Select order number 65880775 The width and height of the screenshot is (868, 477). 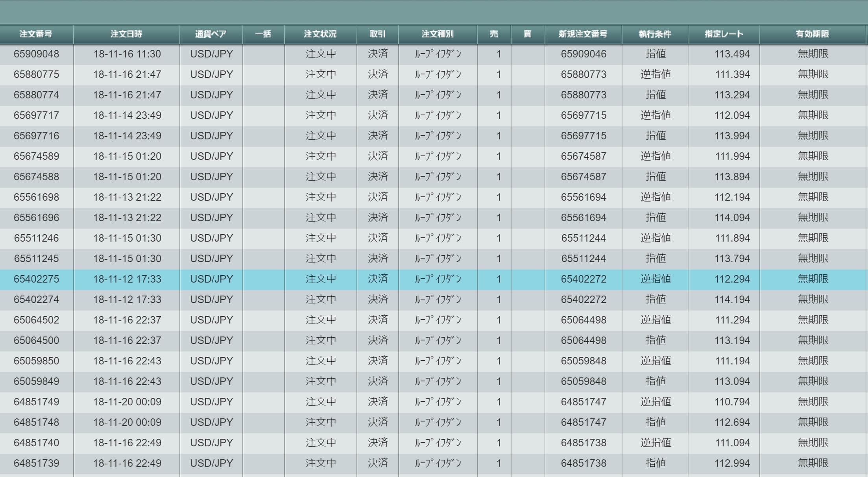[36, 74]
